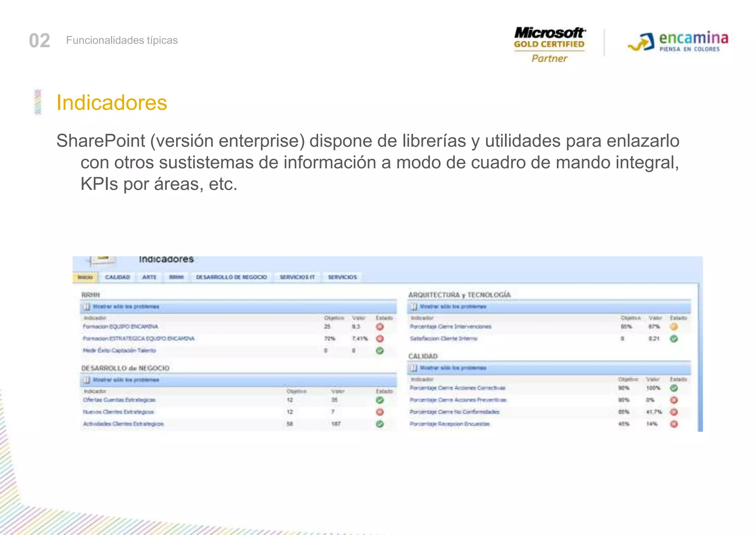Open indicator Ofertas Cuentas Estrategicas
This screenshot has height=535, width=756.
tap(119, 400)
